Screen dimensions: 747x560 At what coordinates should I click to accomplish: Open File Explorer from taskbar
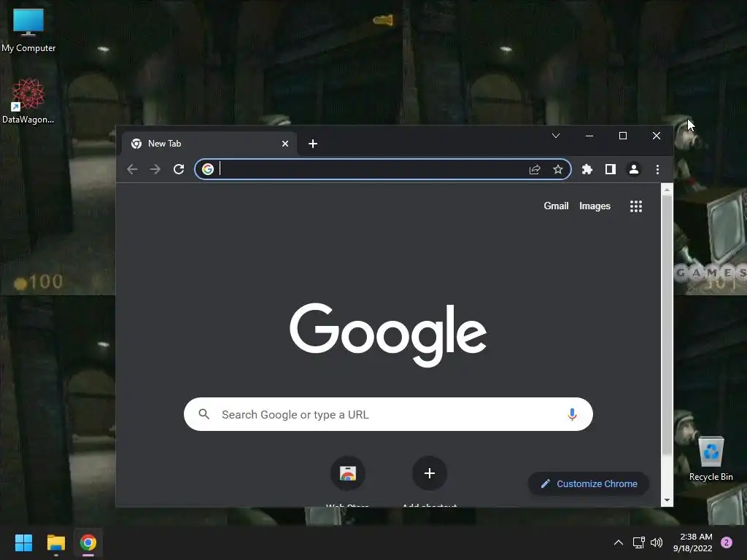(55, 542)
